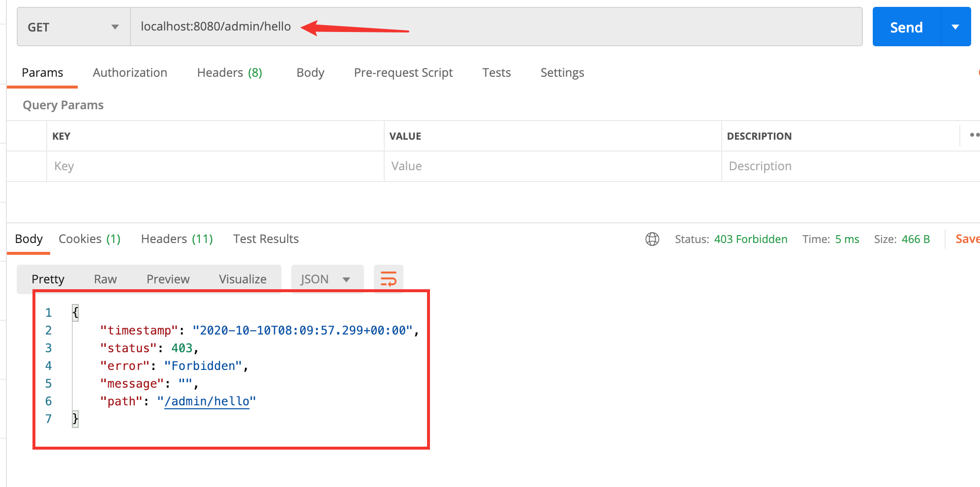Click the "Forbidden" error value in JSON

[203, 366]
